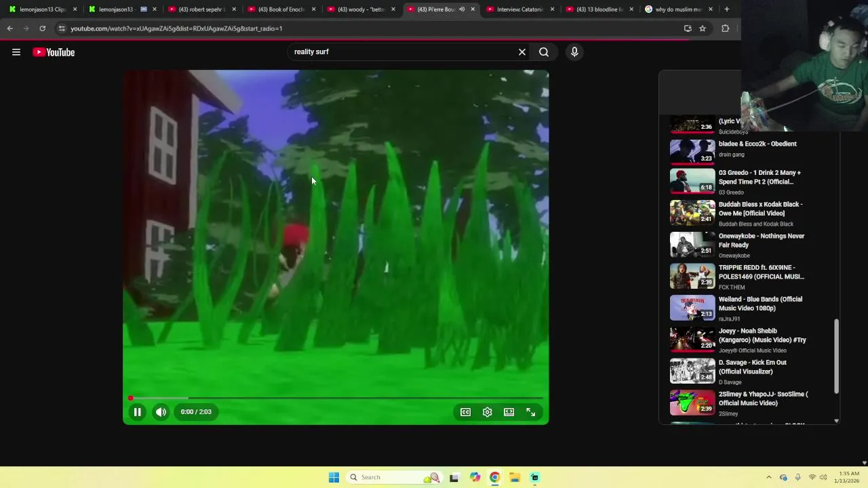This screenshot has width=868, height=488.
Task: Play bladee & Ecco2k - Obedient
Action: pos(757,144)
